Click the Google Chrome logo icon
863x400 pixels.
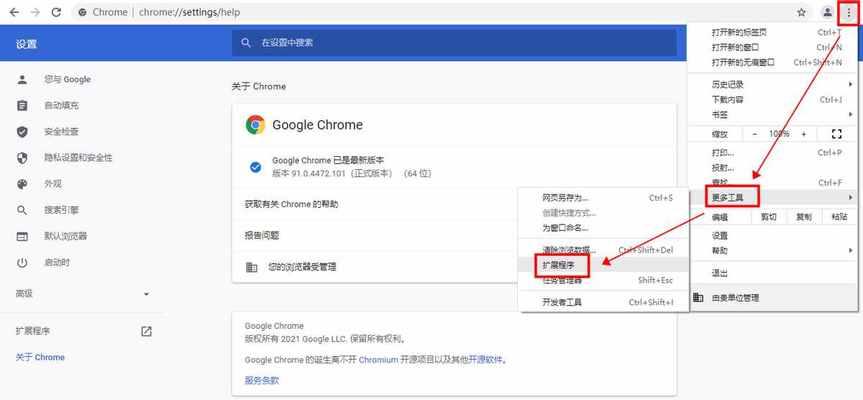point(255,125)
